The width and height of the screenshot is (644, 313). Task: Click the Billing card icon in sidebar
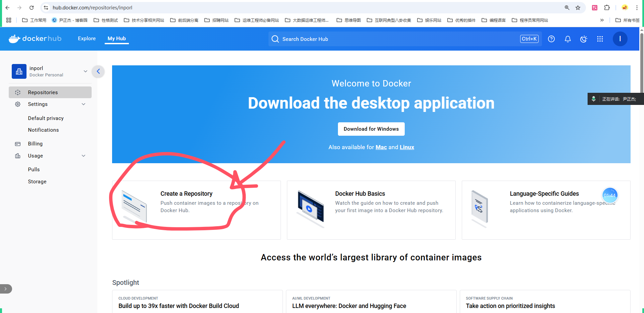point(18,144)
